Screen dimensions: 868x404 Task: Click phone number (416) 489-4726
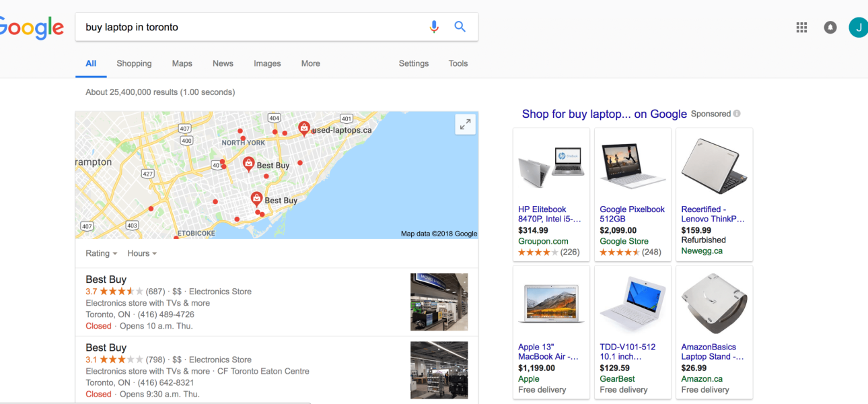pos(166,314)
